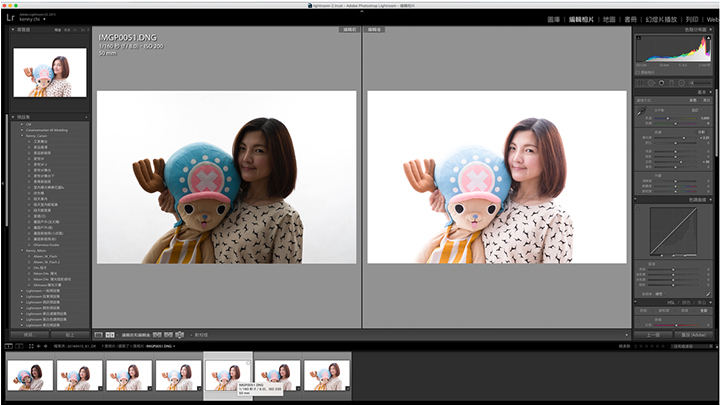Screen dimensions: 720x405
Task: Collapse the 色階分佈圖 histogram panel
Action: (x=710, y=29)
